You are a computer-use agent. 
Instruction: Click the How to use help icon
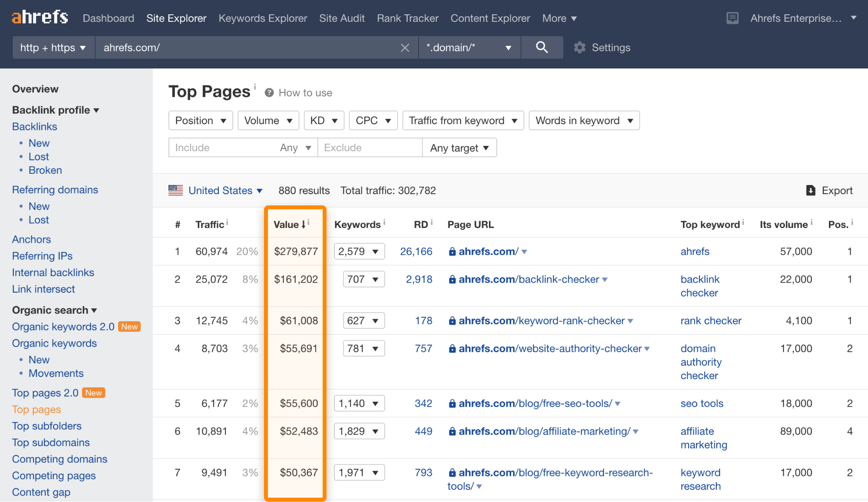(269, 93)
